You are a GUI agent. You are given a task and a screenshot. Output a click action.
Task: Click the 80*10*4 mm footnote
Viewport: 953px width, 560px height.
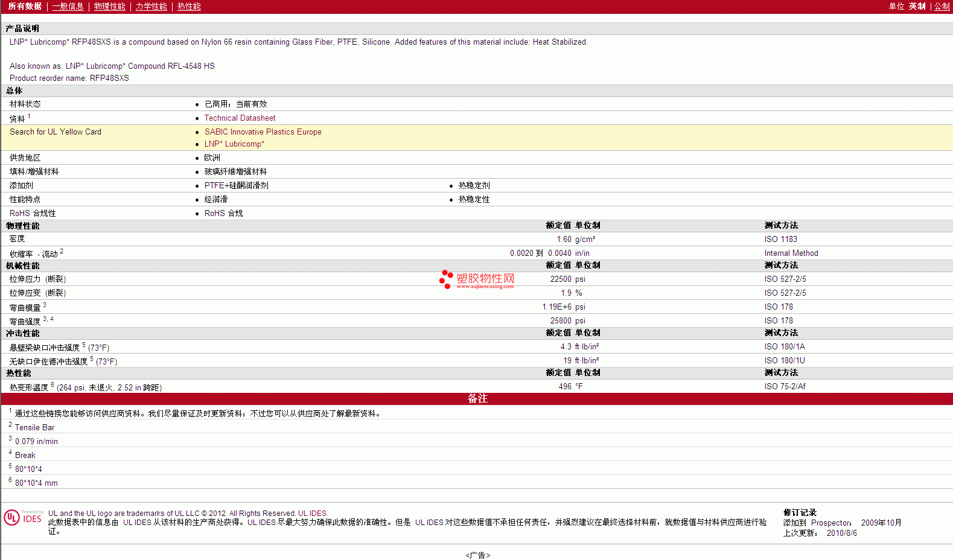[x=36, y=483]
